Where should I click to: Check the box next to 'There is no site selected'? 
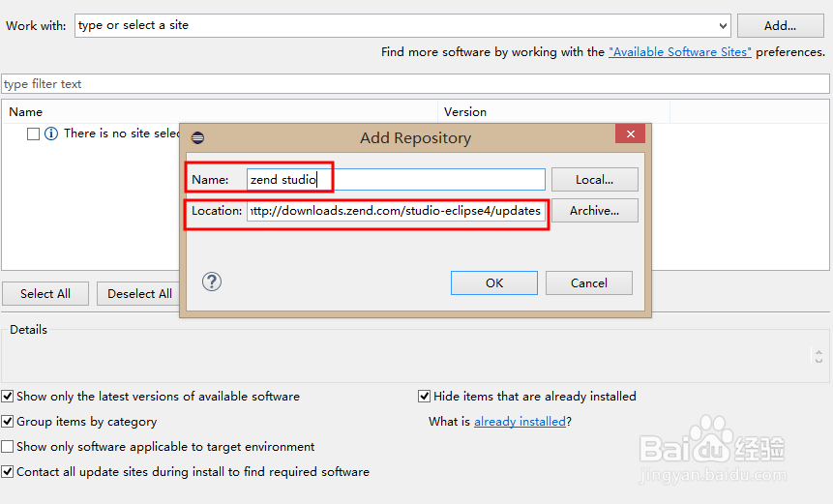[33, 133]
